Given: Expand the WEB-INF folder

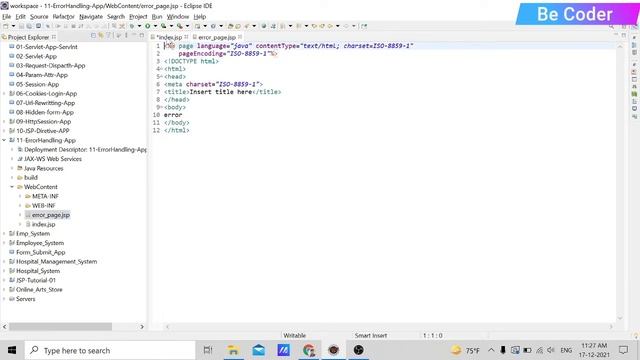Looking at the screenshot, I should pyautogui.click(x=20, y=206).
